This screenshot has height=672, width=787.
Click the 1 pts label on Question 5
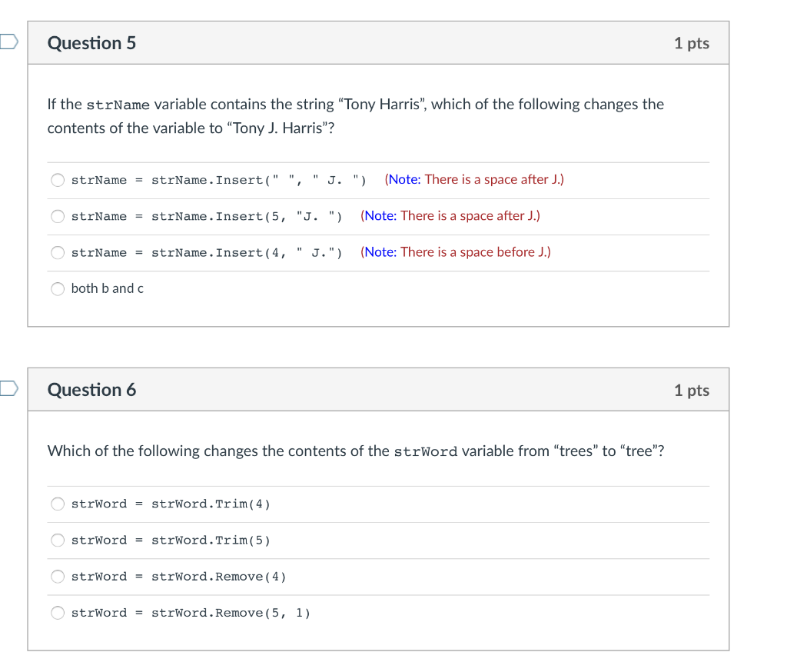pyautogui.click(x=691, y=43)
